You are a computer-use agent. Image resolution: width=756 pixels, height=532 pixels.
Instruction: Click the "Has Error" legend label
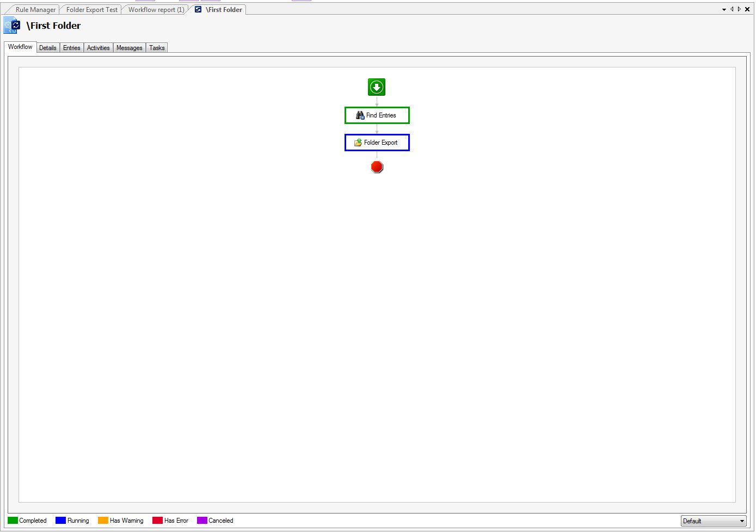[x=176, y=521]
